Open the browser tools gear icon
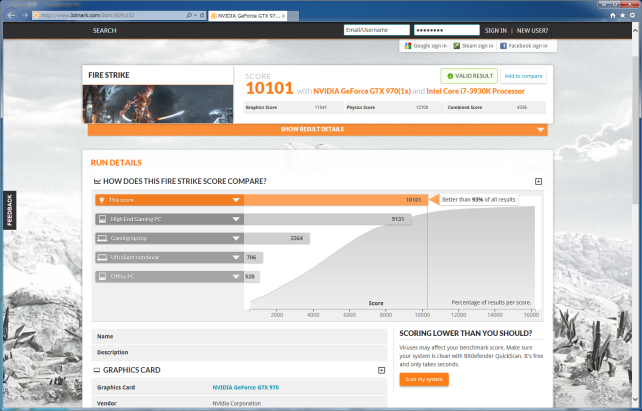The image size is (642, 411). (632, 16)
